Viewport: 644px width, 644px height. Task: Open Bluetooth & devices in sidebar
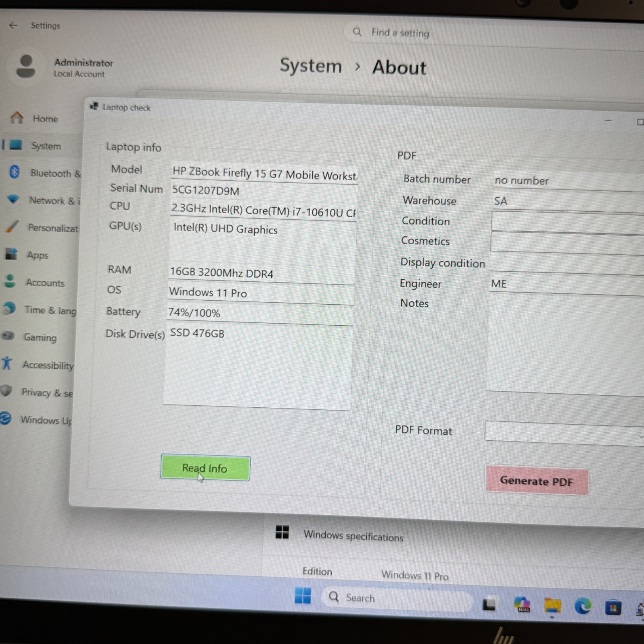tap(45, 173)
